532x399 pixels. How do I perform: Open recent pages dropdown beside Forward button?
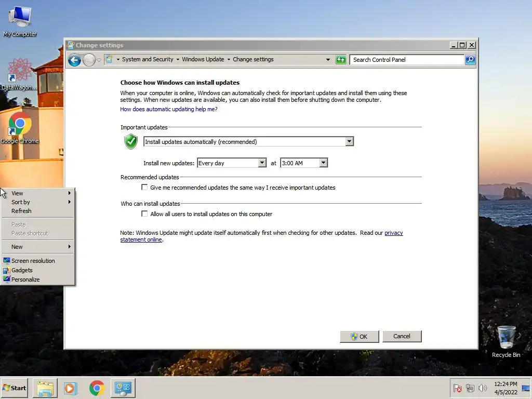tap(99, 60)
